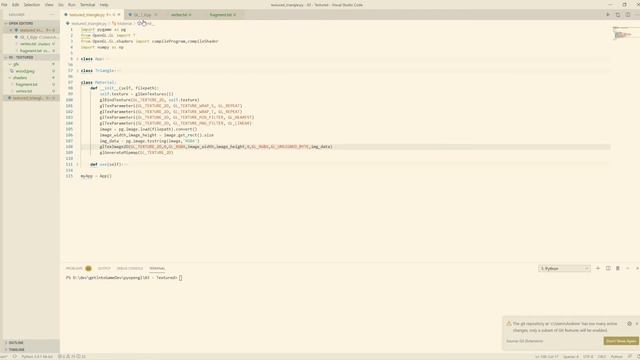Click the UTF-8 encoding status bar item

point(588,357)
